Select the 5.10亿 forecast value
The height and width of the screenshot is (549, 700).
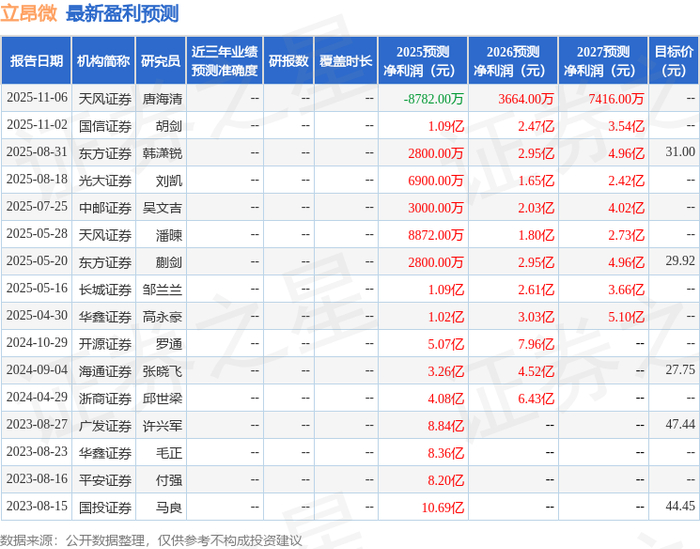[x=626, y=317]
